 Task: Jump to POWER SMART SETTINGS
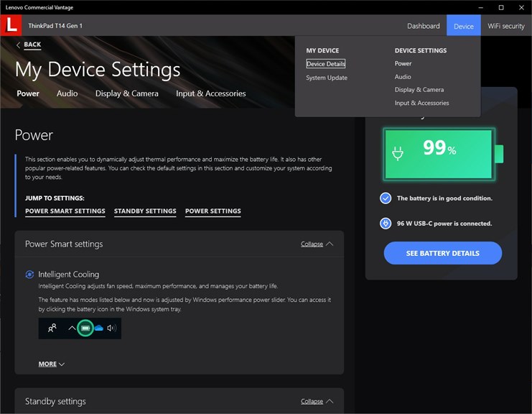pos(65,211)
